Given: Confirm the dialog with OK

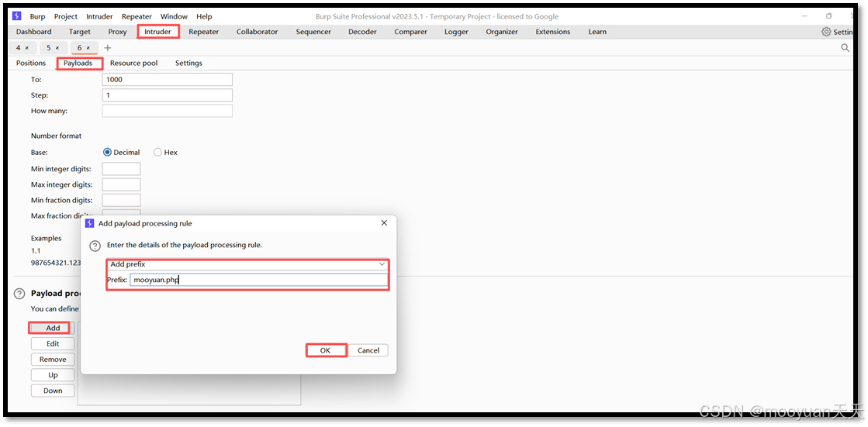Looking at the screenshot, I should [x=326, y=350].
